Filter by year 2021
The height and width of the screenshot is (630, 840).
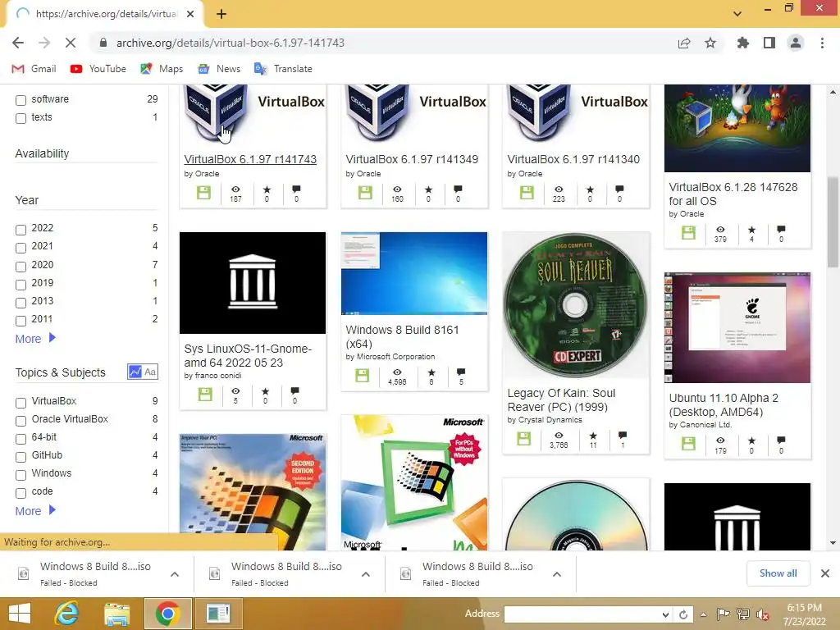21,248
